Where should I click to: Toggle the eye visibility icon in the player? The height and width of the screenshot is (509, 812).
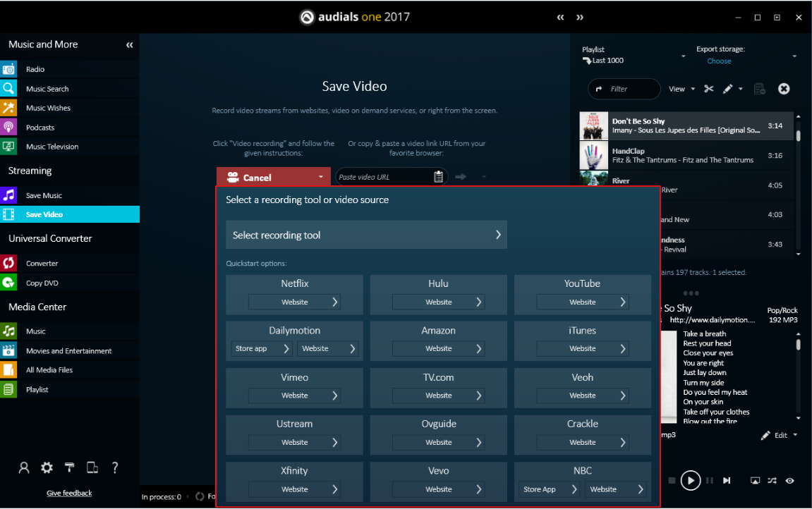(x=789, y=481)
